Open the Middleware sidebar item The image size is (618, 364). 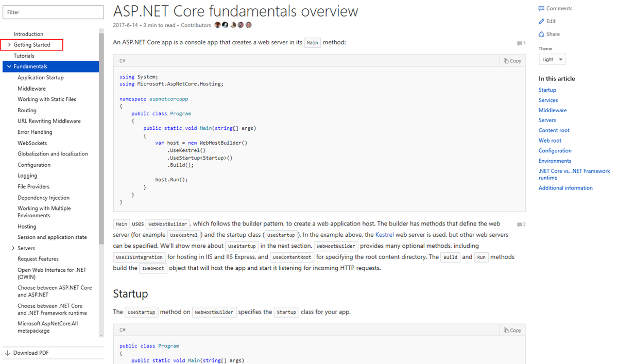(31, 89)
